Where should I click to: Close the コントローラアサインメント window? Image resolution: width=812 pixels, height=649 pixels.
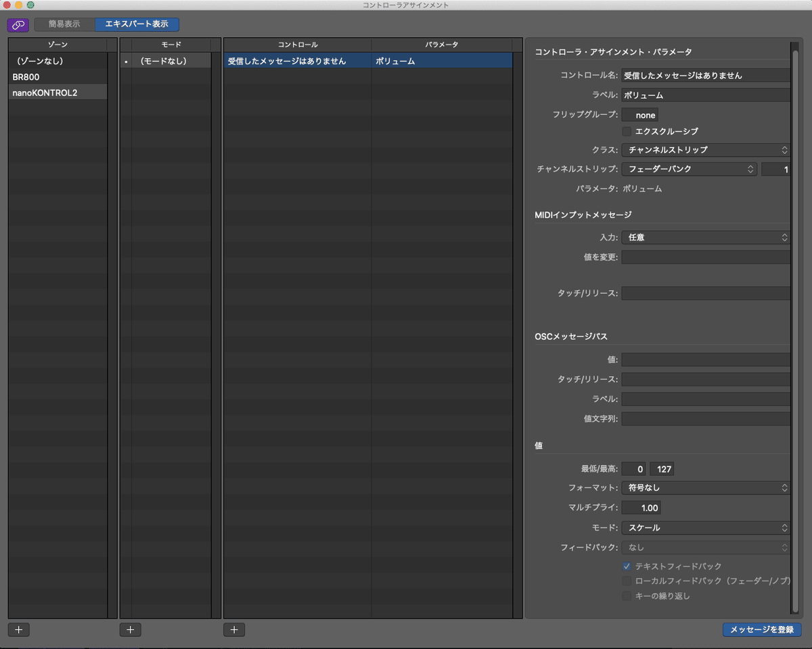(7, 5)
